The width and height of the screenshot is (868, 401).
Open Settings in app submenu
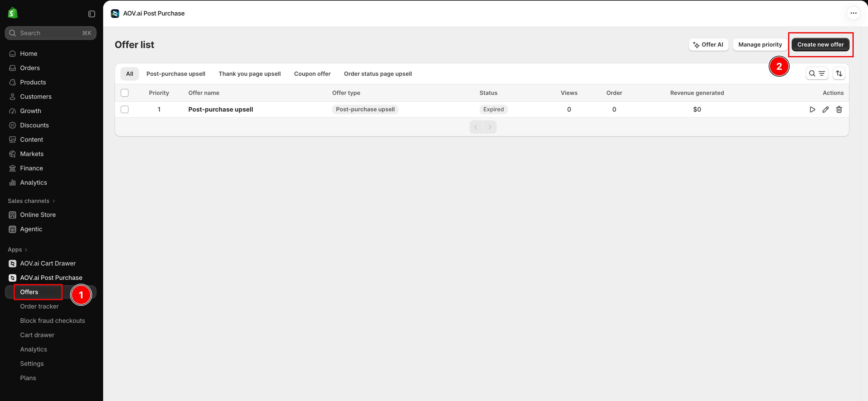click(x=32, y=364)
